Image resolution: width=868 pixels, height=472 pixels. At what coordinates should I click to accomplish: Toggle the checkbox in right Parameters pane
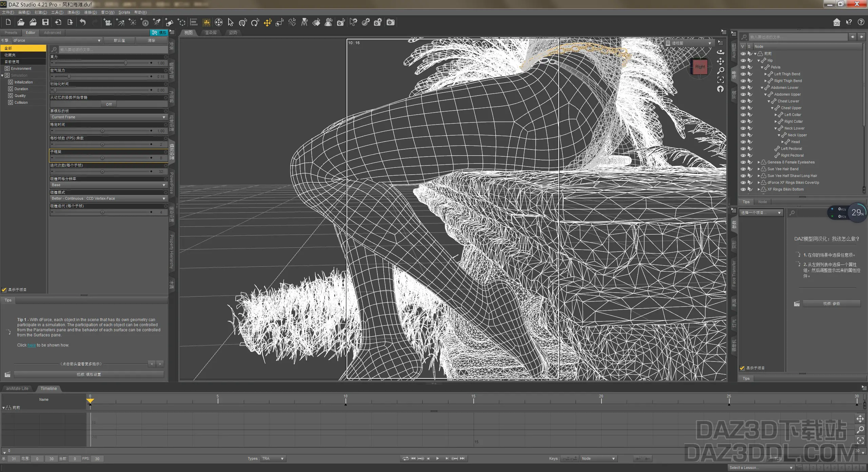742,368
